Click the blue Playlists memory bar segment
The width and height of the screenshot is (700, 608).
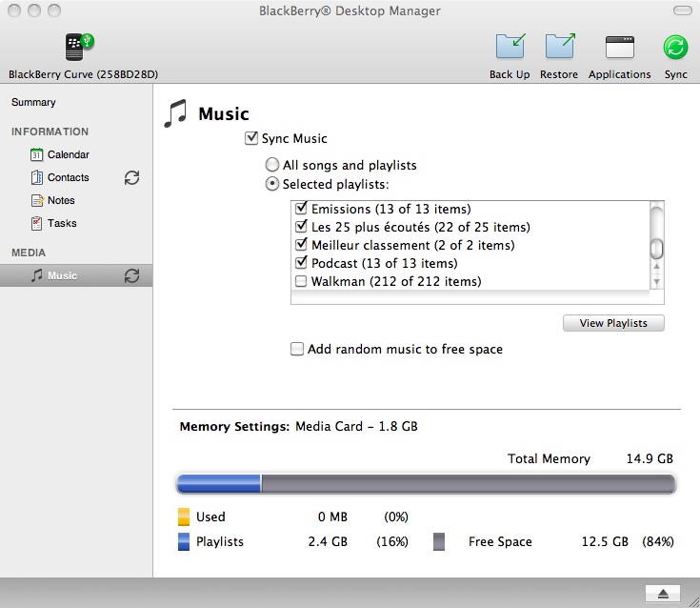(219, 484)
